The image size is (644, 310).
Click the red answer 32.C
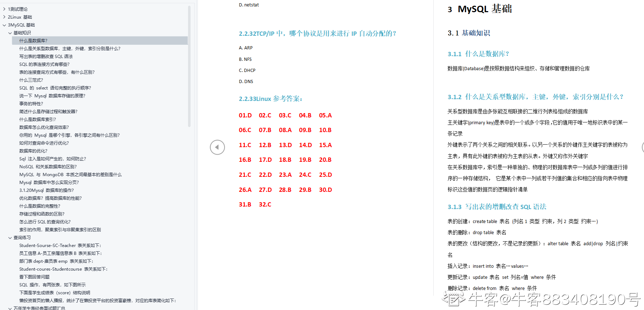265,204
